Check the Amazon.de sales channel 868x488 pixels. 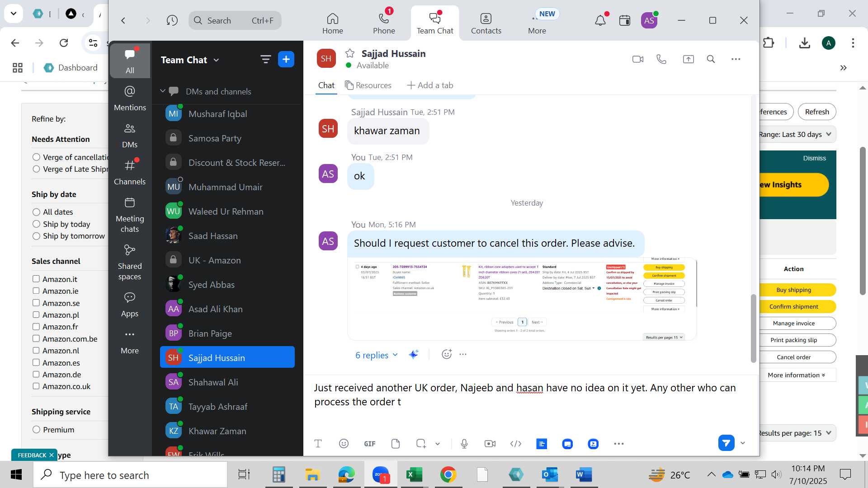pyautogui.click(x=36, y=374)
